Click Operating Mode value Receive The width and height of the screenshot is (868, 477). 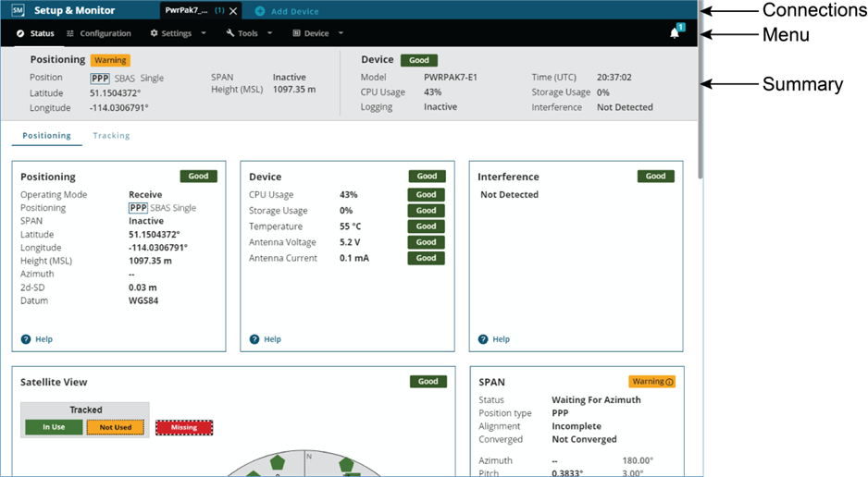tap(145, 194)
